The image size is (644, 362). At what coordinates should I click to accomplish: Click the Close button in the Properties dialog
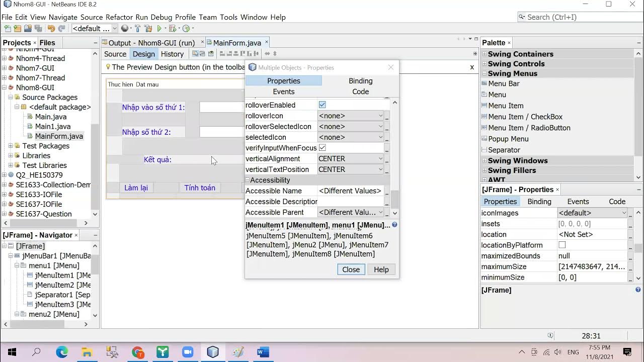coord(351,269)
